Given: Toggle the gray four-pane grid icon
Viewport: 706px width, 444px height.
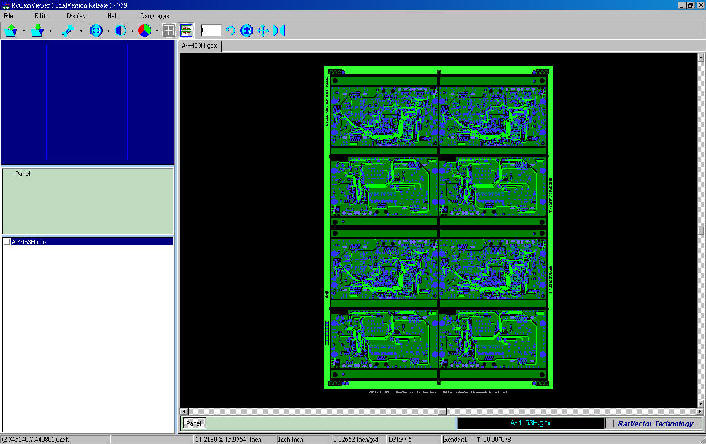Looking at the screenshot, I should 169,31.
